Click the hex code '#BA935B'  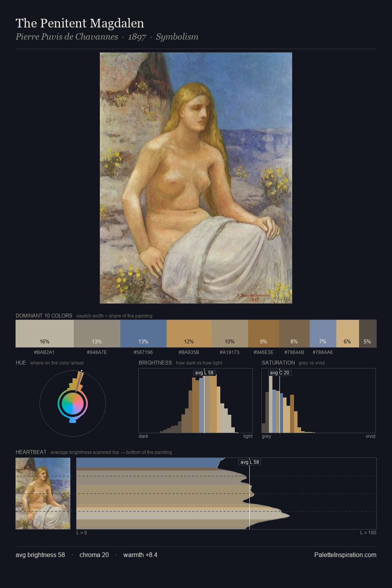189,352
